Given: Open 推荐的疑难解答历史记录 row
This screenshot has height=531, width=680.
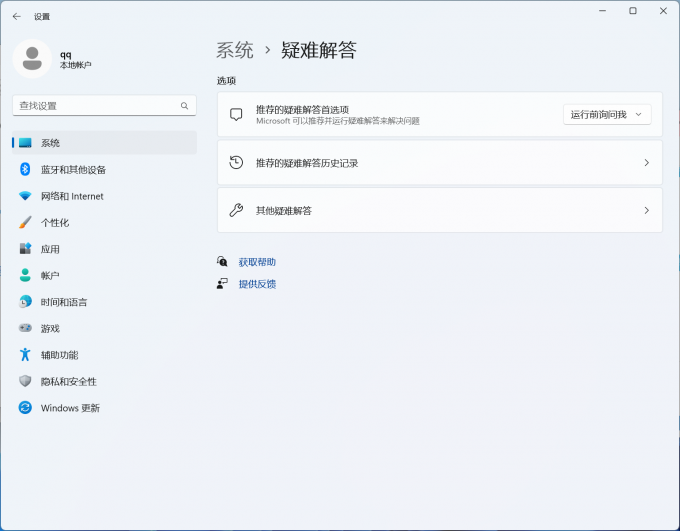Looking at the screenshot, I should click(440, 163).
